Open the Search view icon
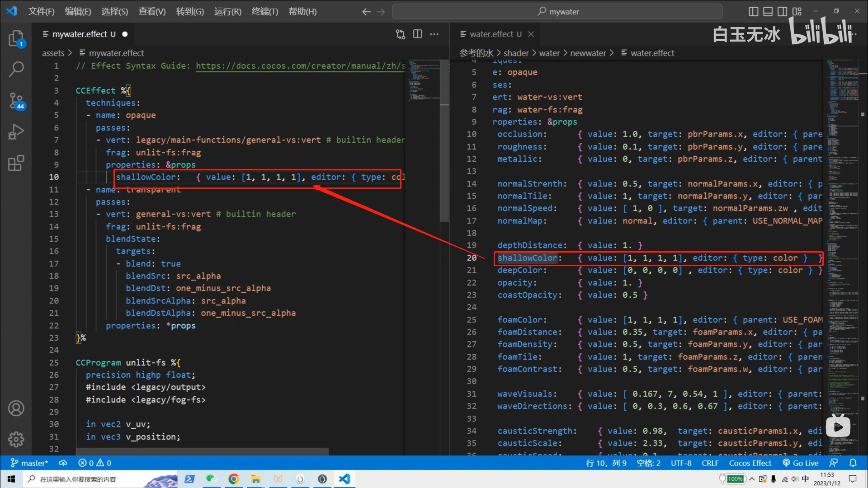Image resolution: width=868 pixels, height=488 pixels. coord(16,69)
